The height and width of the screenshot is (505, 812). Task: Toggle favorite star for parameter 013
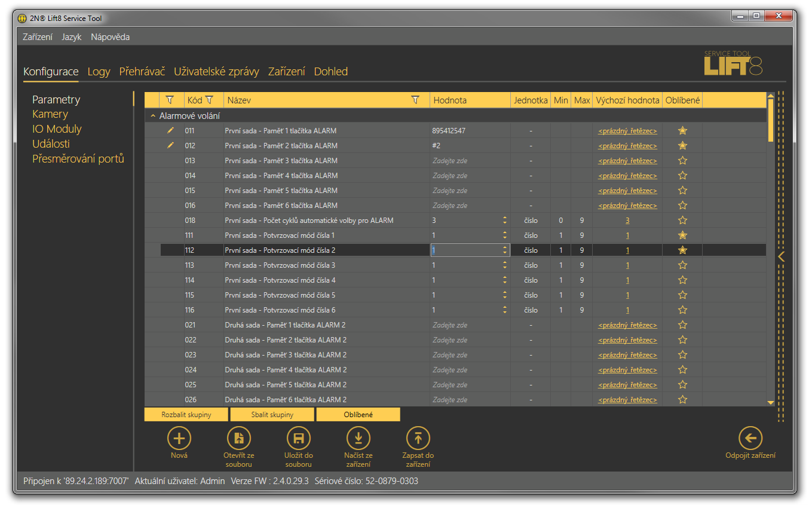pos(682,161)
